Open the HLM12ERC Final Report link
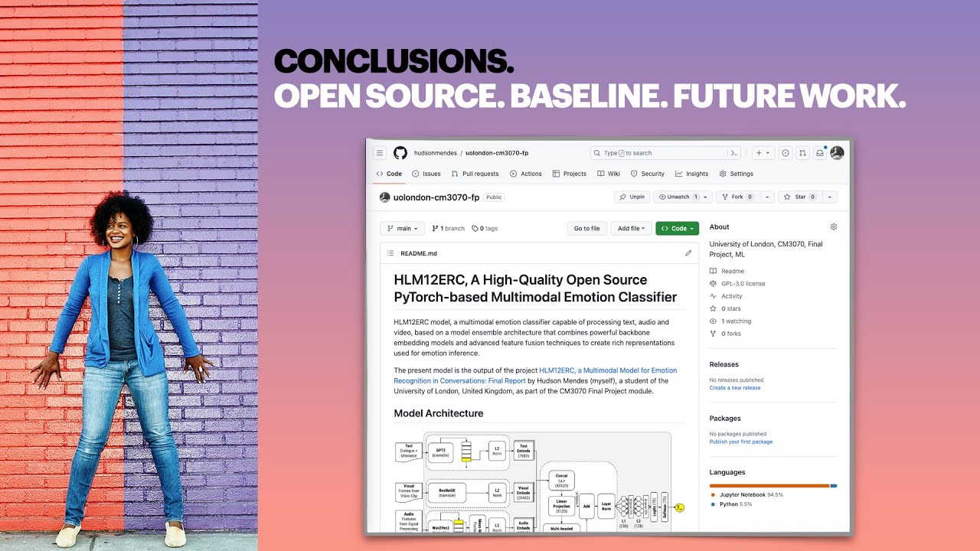The image size is (980, 551). [535, 375]
